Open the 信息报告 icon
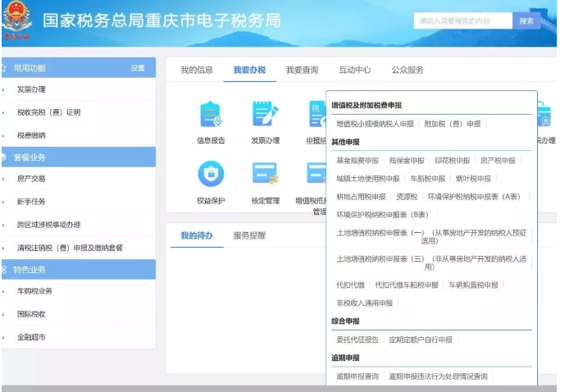This screenshot has width=565, height=392. click(x=211, y=114)
